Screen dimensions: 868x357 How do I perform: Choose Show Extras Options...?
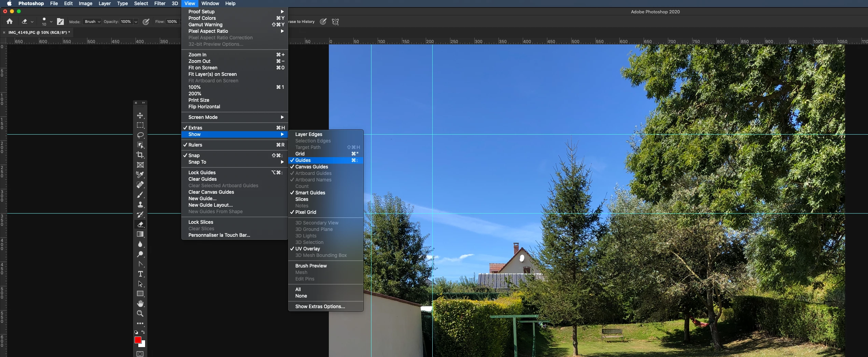tap(326, 306)
